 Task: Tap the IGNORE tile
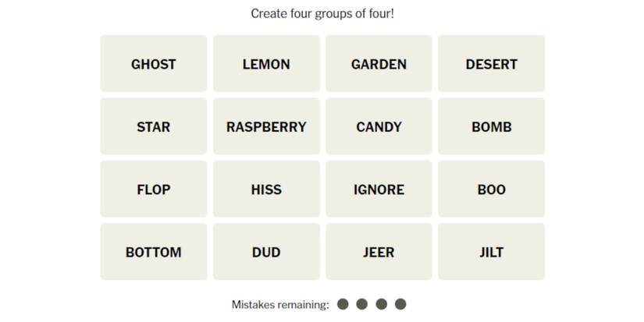pyautogui.click(x=379, y=189)
